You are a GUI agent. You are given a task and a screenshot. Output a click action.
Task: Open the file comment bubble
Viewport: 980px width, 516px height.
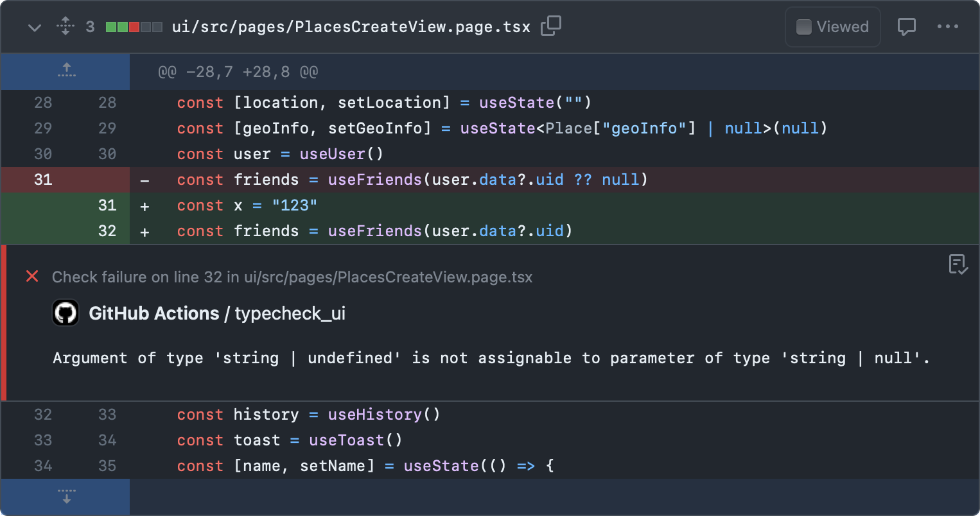click(906, 27)
